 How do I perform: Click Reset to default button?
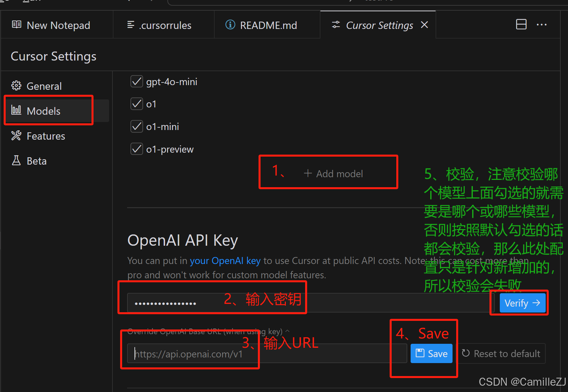coord(501,353)
